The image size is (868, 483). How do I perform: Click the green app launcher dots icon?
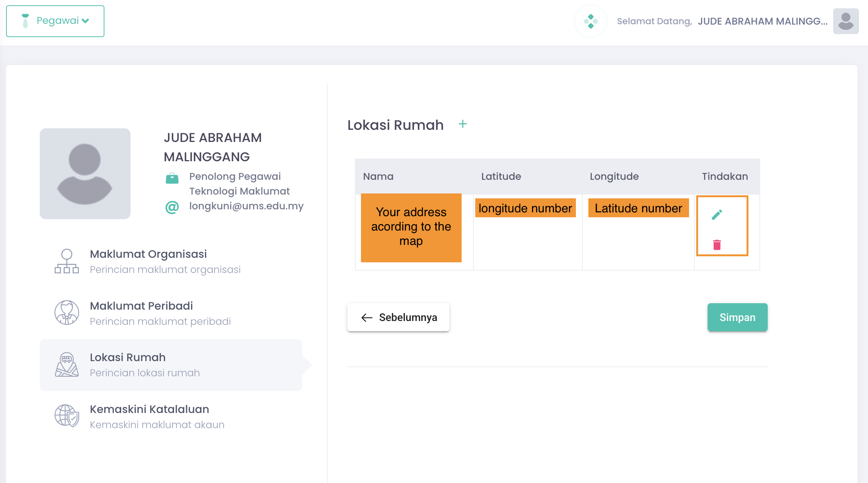tap(591, 21)
